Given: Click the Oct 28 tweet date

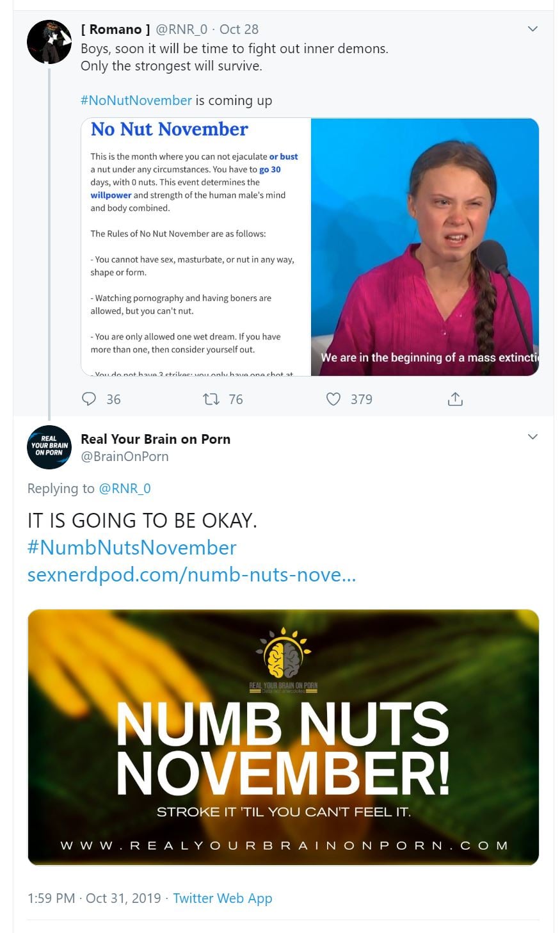Looking at the screenshot, I should click(239, 29).
